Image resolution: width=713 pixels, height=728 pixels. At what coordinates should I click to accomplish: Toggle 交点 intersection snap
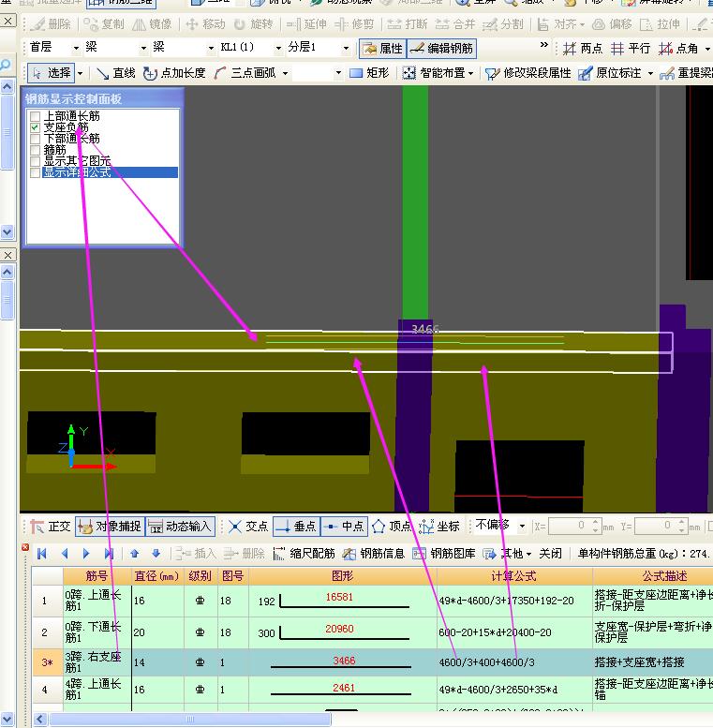[248, 526]
